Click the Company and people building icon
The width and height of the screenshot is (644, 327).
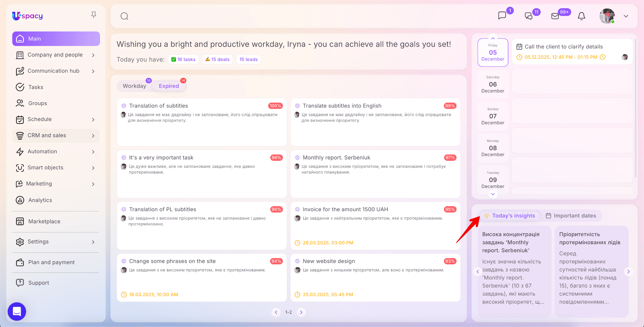point(20,55)
